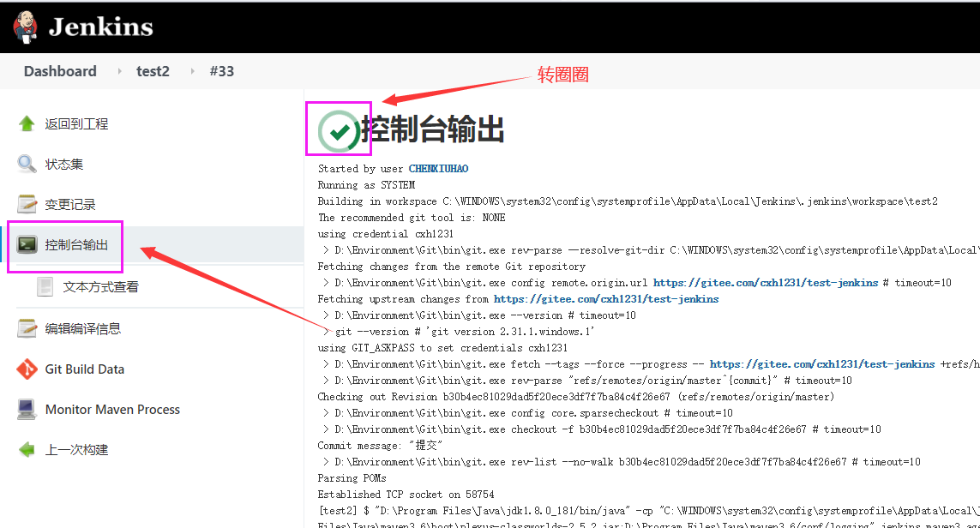
Task: Click the green checkmark build status icon
Action: [x=339, y=131]
